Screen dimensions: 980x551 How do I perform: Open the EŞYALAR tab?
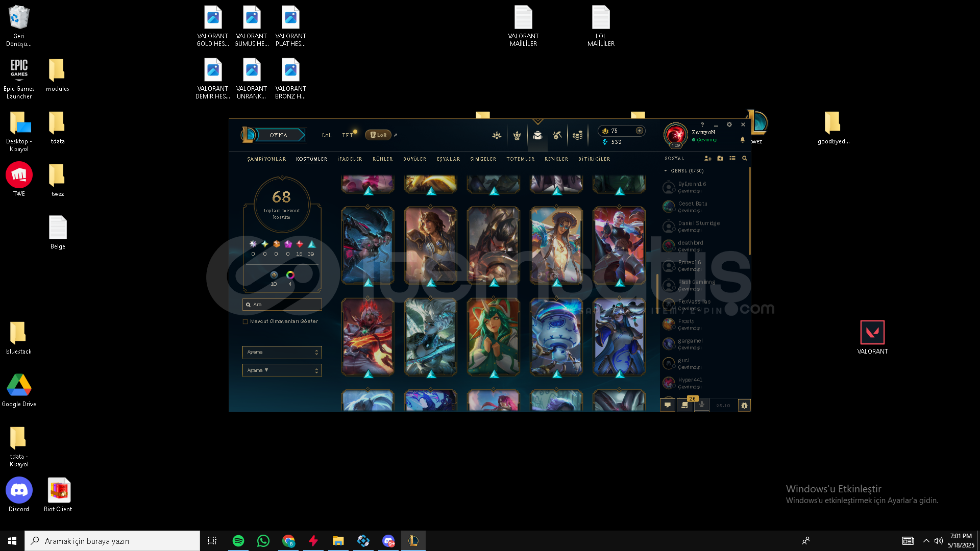point(448,159)
